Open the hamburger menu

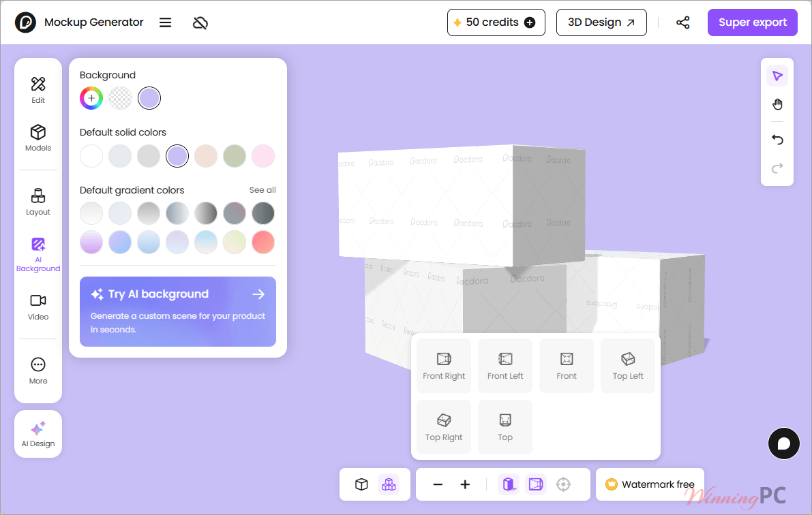click(165, 22)
